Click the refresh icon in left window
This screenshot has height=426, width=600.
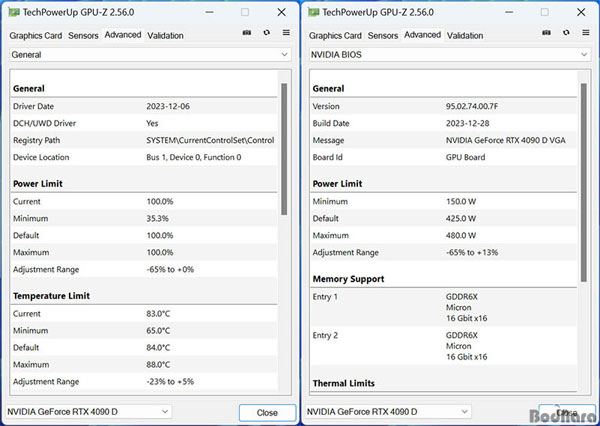(267, 33)
